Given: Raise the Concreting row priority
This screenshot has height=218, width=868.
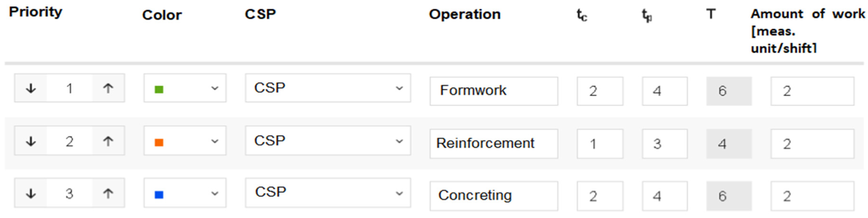Looking at the screenshot, I should click(108, 193).
